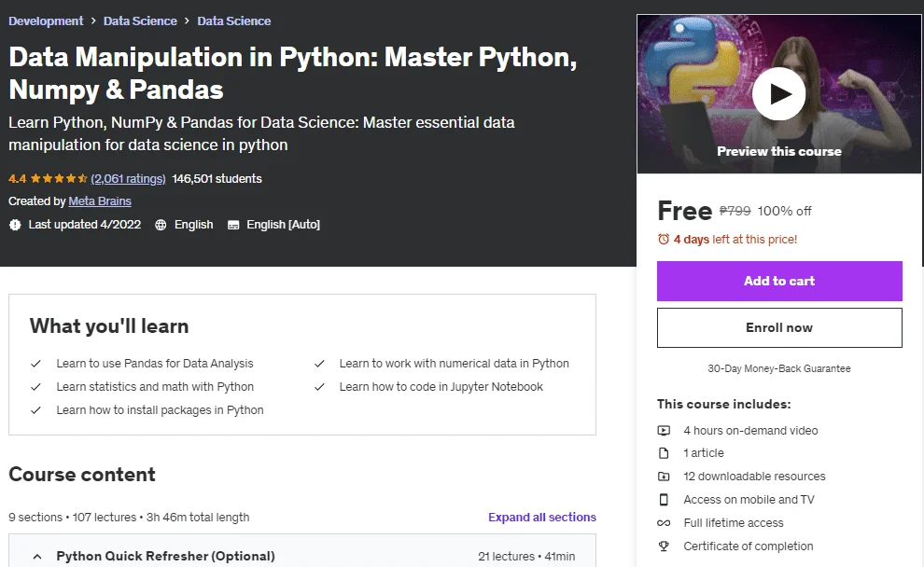Click Learn how to code in Jupyter Notebook

coord(441,387)
